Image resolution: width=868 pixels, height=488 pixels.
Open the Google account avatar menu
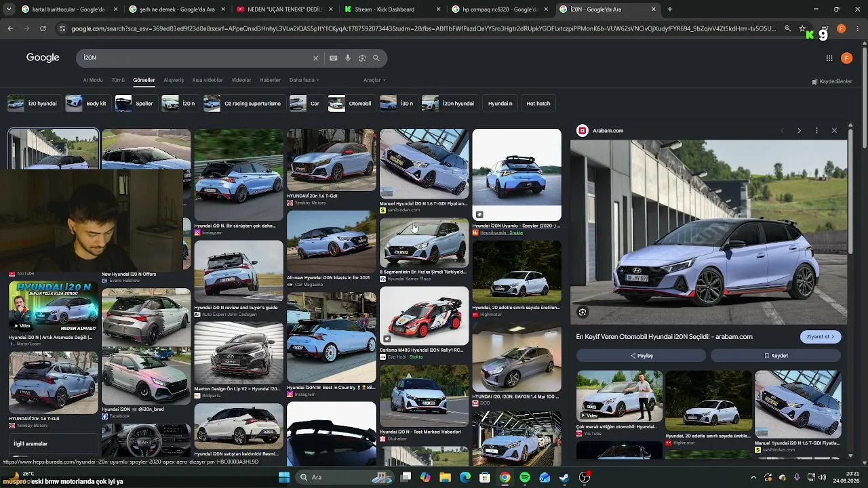coord(846,58)
